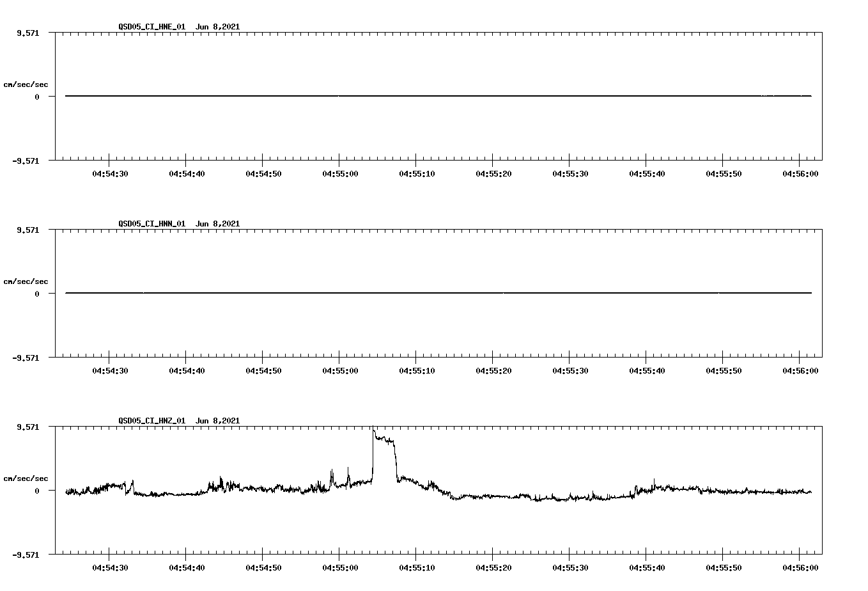This screenshot has height=591, width=868.
Task: Click the 04:55:30 label under HNZ plot
Action: [x=570, y=568]
